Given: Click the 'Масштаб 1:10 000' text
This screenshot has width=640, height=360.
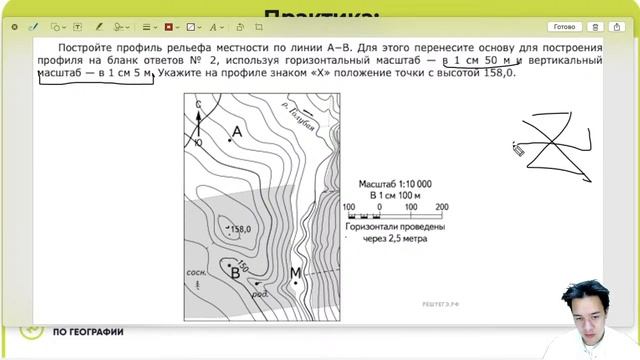Looking at the screenshot, I should pos(395,184).
